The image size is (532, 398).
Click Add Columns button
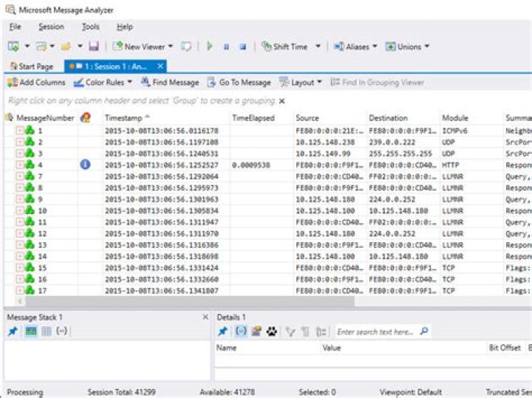coord(36,83)
